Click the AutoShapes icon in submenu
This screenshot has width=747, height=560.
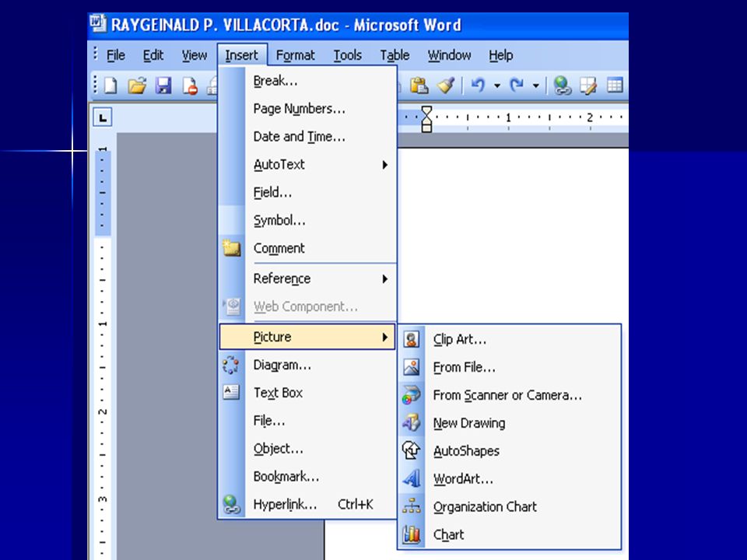[x=411, y=450]
